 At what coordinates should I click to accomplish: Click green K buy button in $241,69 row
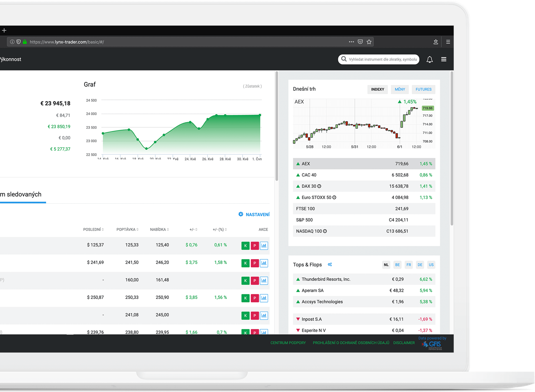[245, 263]
